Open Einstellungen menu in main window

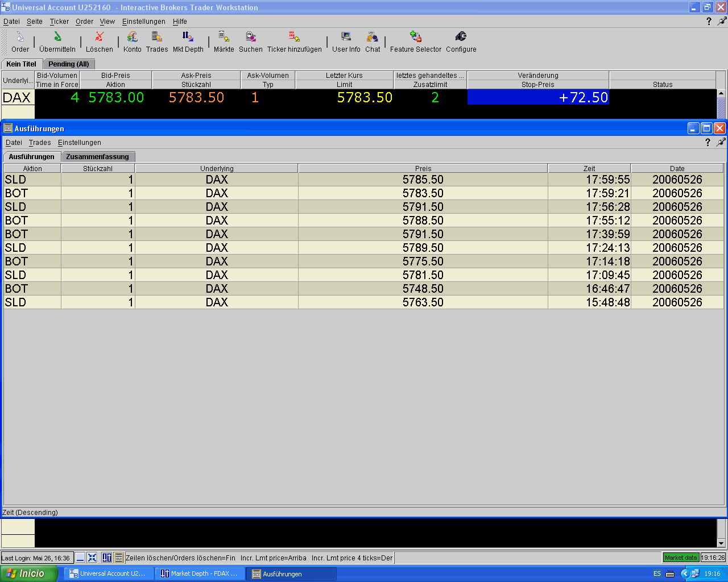pyautogui.click(x=144, y=22)
